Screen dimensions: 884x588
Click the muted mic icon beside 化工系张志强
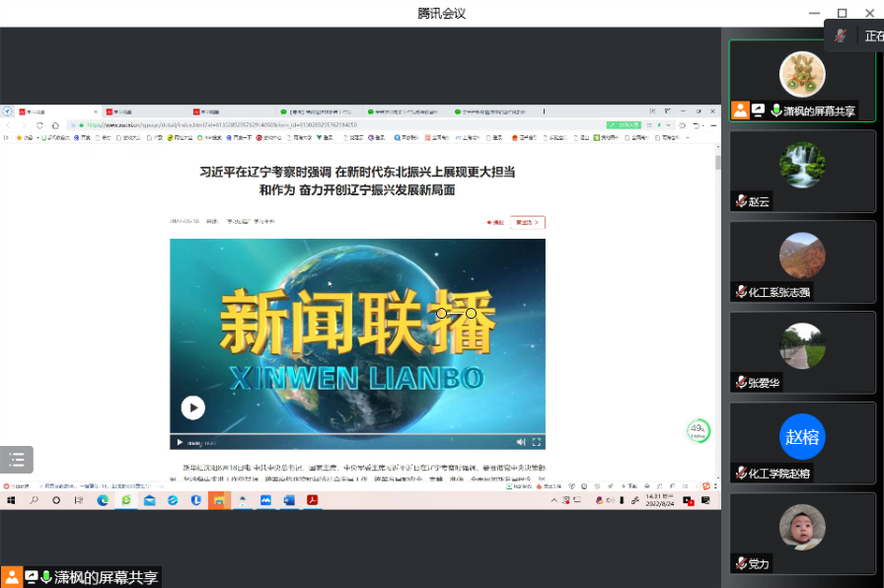click(740, 292)
